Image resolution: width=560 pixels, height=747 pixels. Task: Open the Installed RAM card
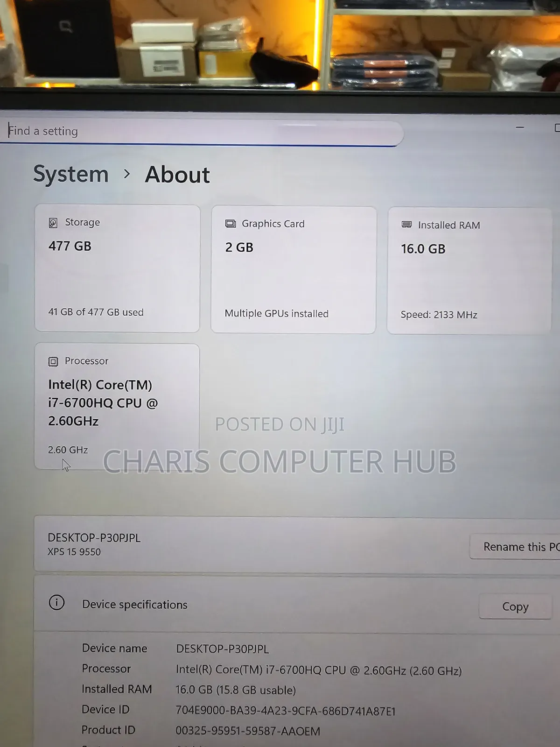coord(469,271)
